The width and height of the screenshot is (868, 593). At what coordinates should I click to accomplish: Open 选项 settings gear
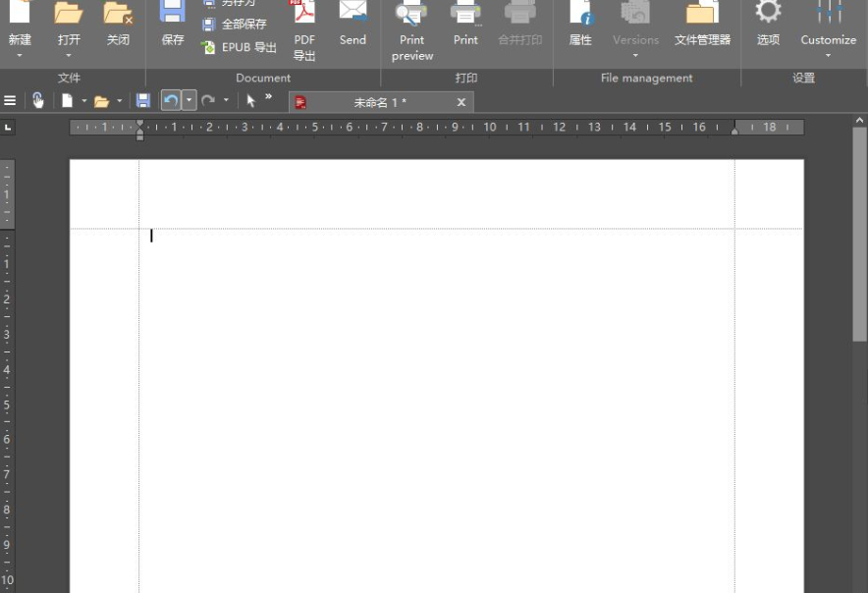(x=768, y=25)
